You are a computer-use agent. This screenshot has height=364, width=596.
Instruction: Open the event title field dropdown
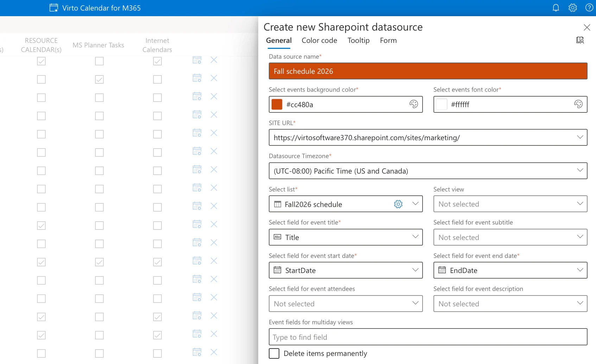pyautogui.click(x=346, y=237)
